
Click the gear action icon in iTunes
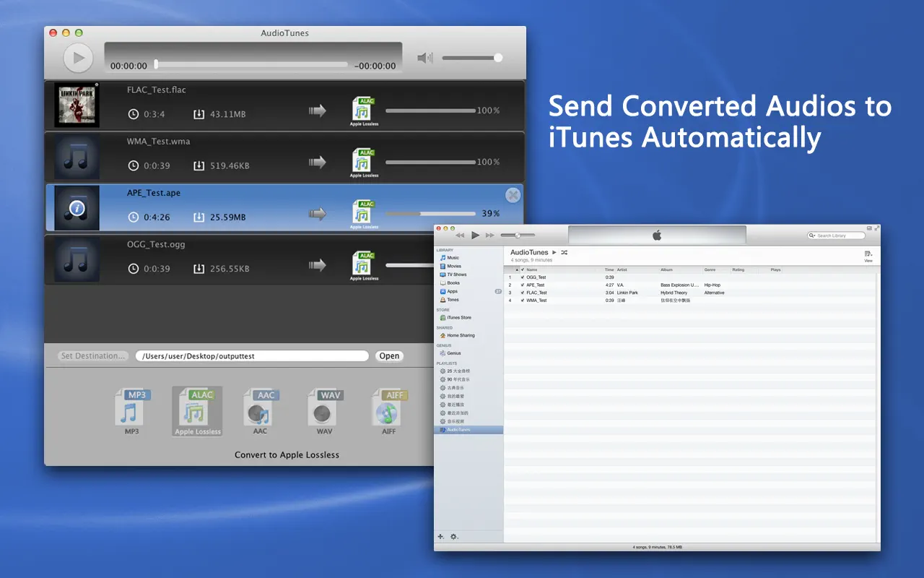tap(454, 537)
